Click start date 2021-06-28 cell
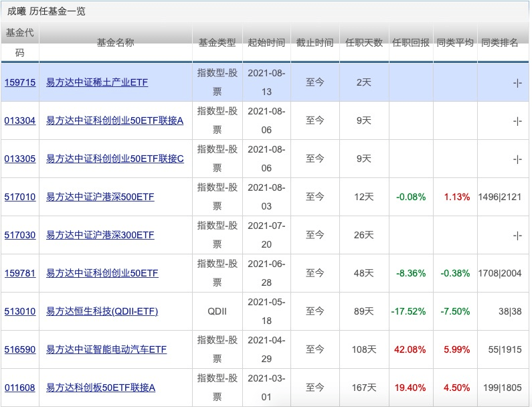 (266, 273)
